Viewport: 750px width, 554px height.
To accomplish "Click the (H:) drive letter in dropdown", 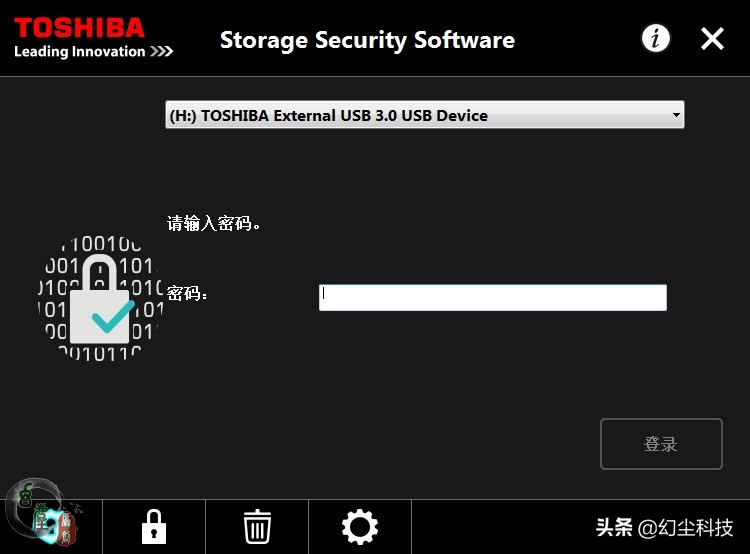I will [x=183, y=115].
